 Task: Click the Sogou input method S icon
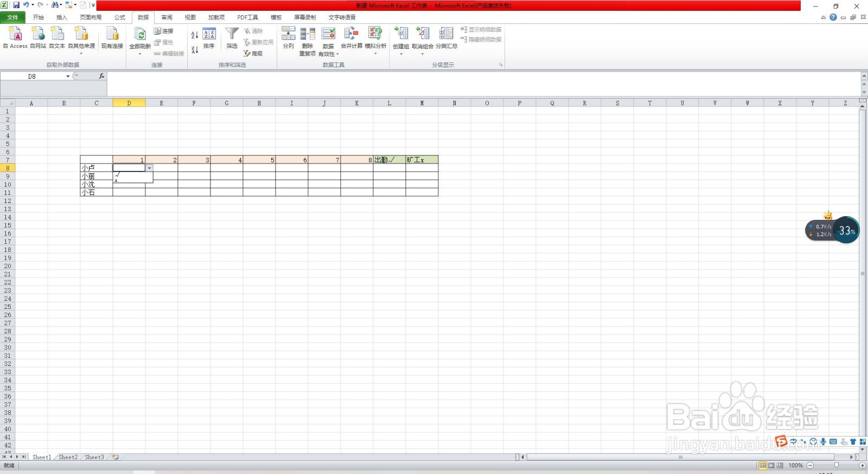coord(781,441)
